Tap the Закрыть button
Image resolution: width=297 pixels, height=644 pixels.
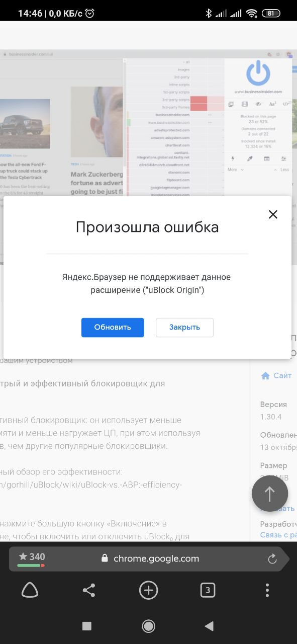(184, 327)
